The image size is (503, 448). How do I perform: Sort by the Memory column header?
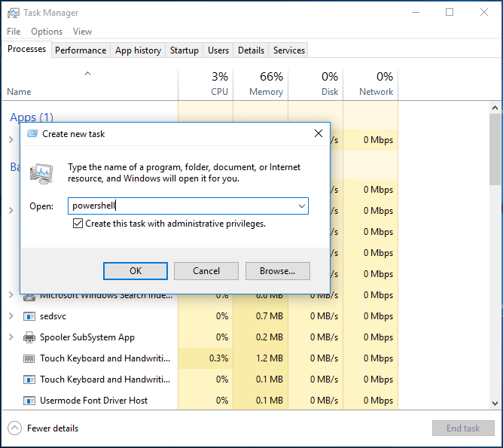pyautogui.click(x=261, y=84)
